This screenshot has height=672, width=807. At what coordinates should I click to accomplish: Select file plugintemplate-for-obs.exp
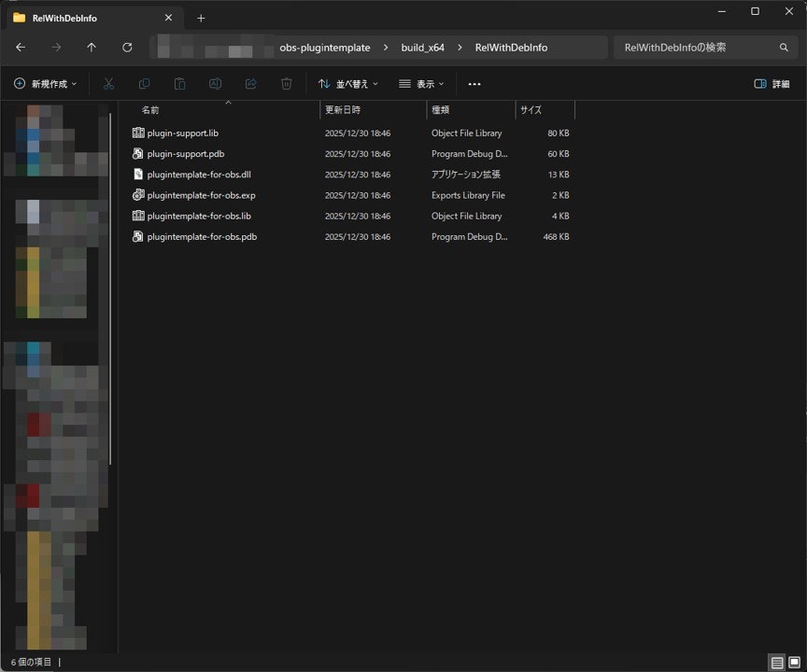pos(201,195)
